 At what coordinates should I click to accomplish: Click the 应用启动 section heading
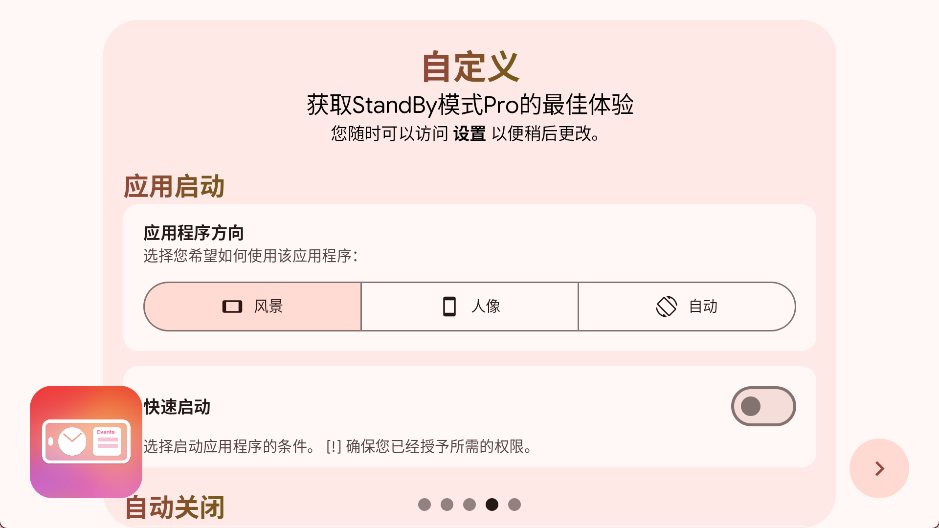(174, 187)
